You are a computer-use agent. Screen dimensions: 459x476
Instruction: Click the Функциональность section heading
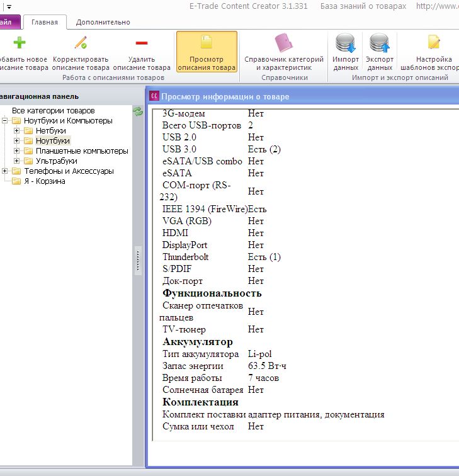tap(212, 293)
